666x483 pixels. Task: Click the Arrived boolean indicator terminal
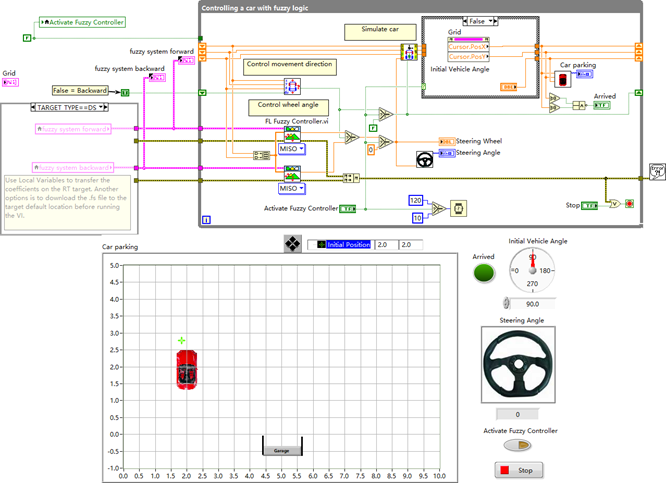pyautogui.click(x=602, y=105)
